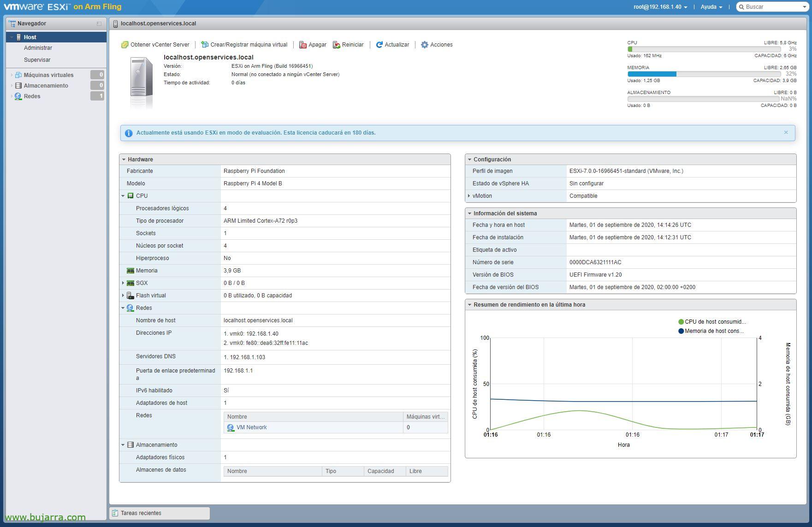Click the Flash virtual icon
Image resolution: width=812 pixels, height=527 pixels.
(130, 296)
